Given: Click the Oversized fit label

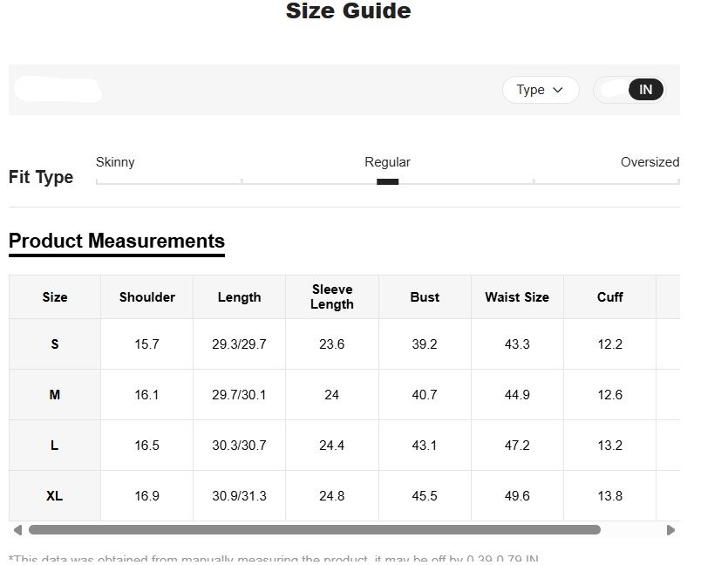Looking at the screenshot, I should point(650,162).
